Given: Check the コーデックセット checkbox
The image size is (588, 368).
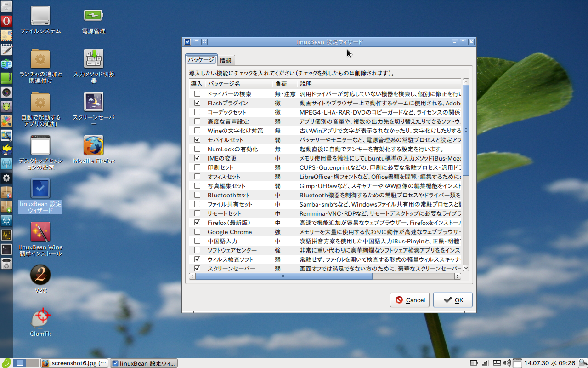Looking at the screenshot, I should pyautogui.click(x=197, y=112).
